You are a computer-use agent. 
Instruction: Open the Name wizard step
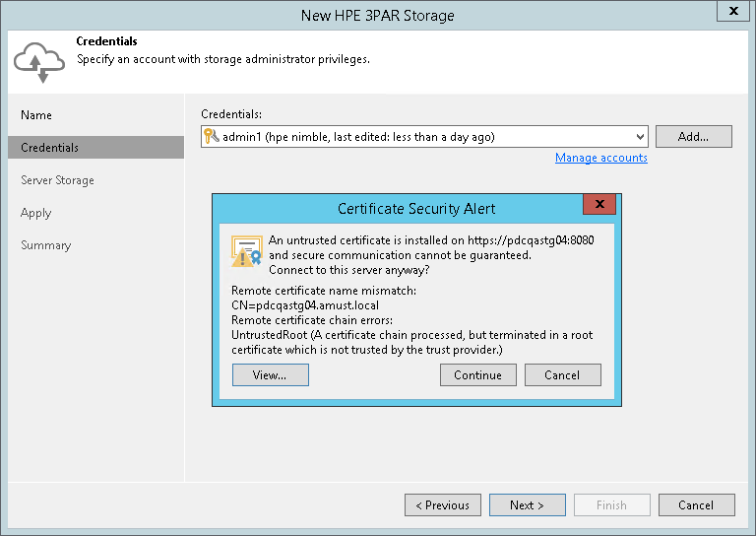click(x=37, y=115)
